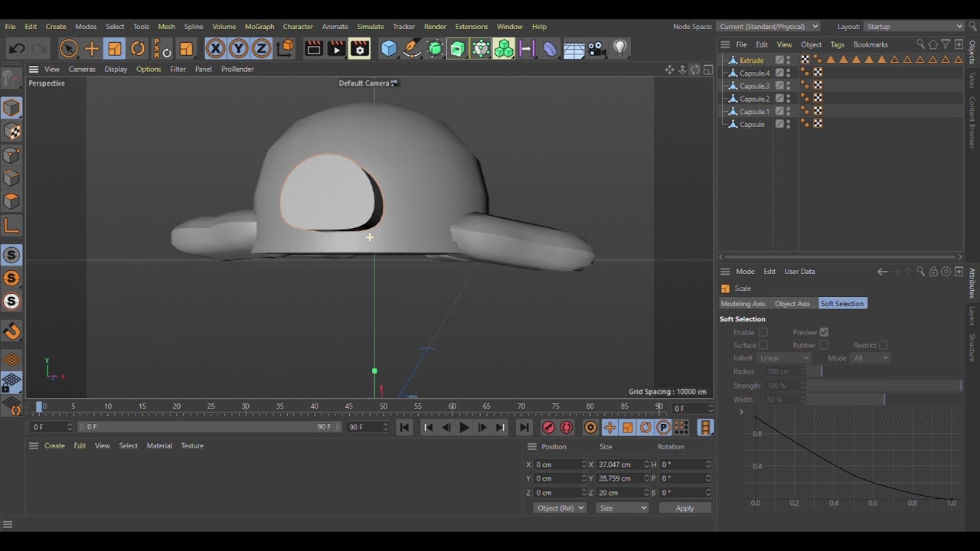Open the Material manager Create menu
The height and width of the screenshot is (551, 980).
[x=54, y=445]
